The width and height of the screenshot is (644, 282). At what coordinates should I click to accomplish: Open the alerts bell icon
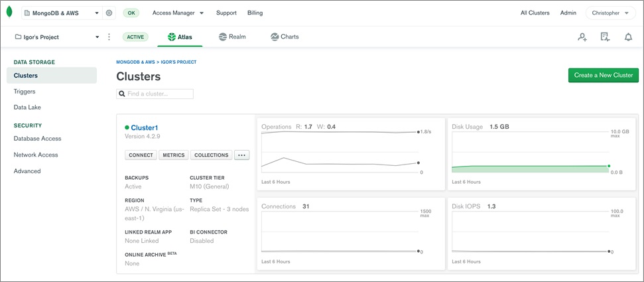point(628,37)
